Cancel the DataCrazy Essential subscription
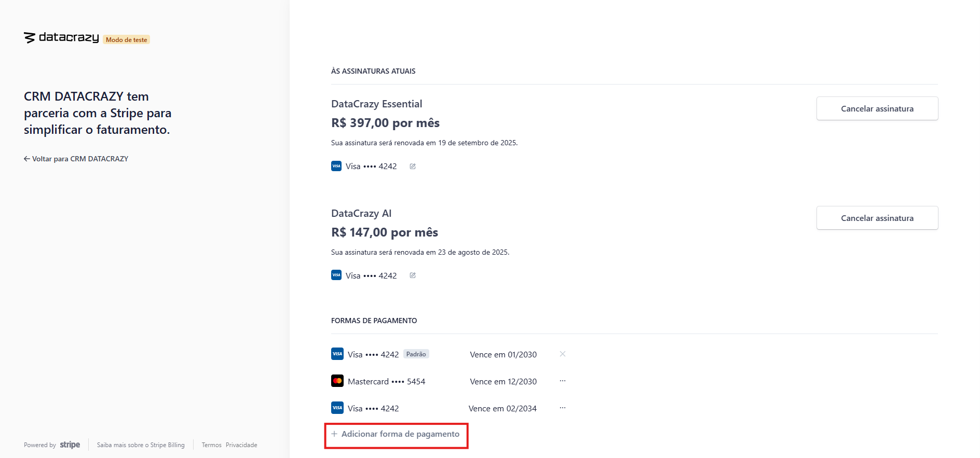980x458 pixels. [x=877, y=108]
